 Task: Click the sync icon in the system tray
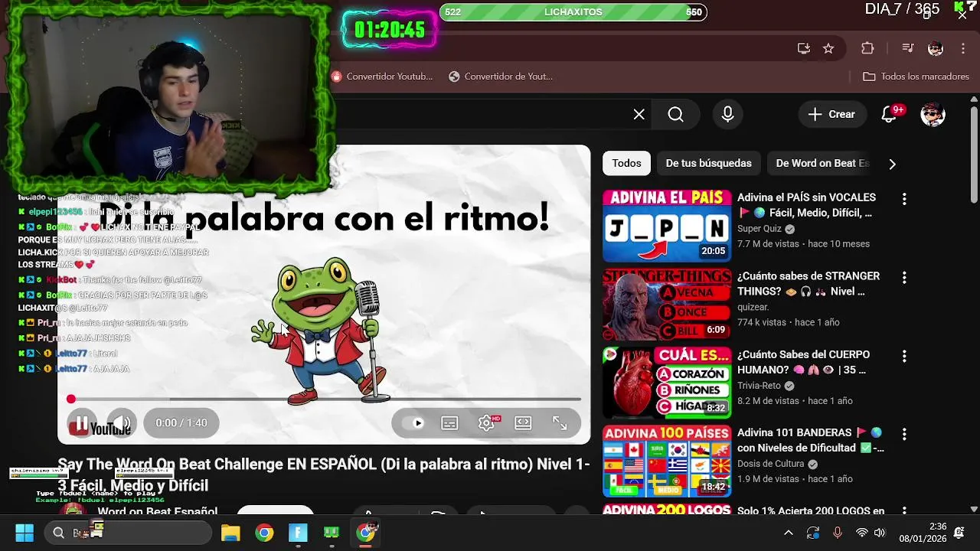813,533
